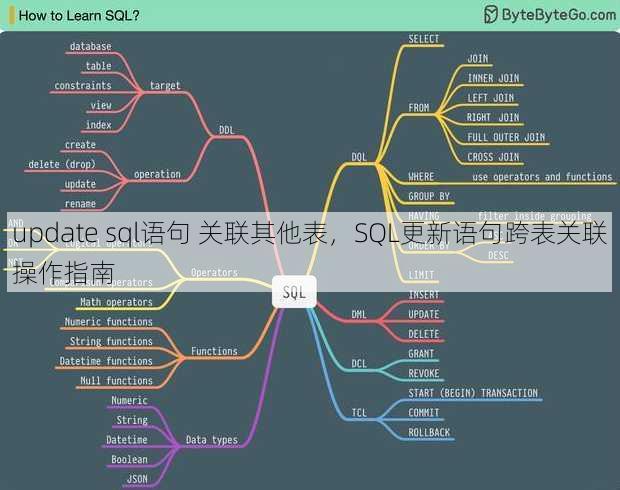Select the INNER JOIN node

pos(493,78)
